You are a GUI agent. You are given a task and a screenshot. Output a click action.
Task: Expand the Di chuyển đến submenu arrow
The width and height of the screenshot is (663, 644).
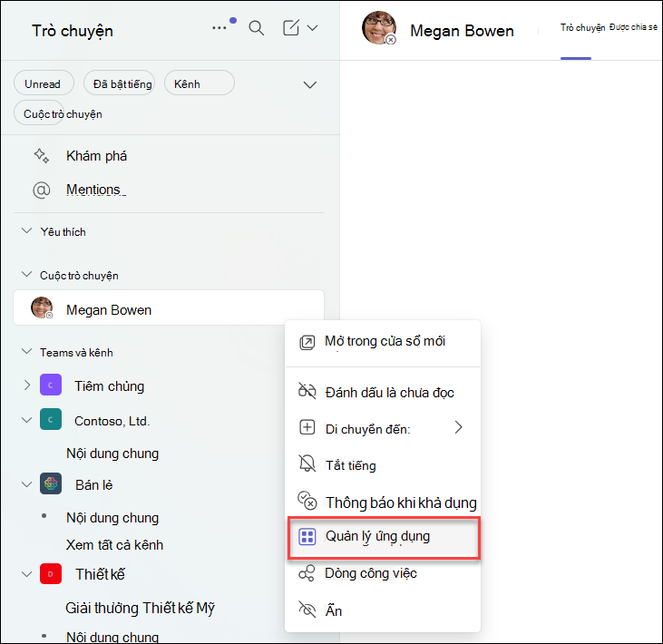tap(458, 427)
